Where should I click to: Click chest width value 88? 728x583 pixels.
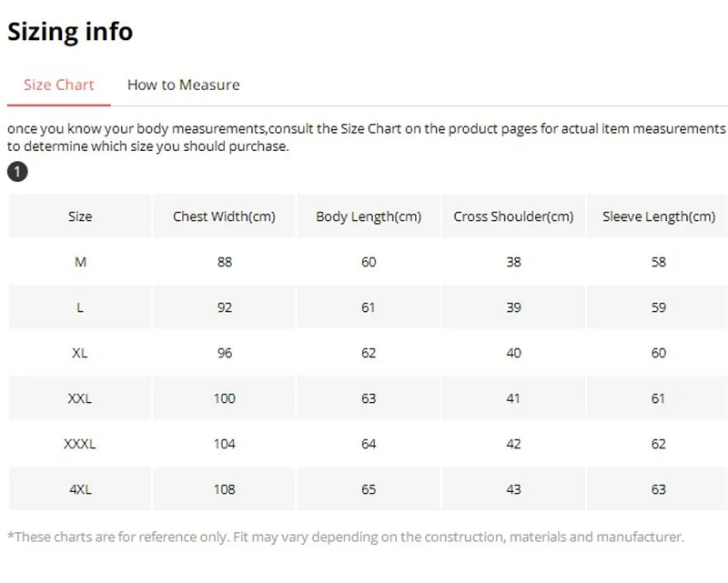[224, 262]
